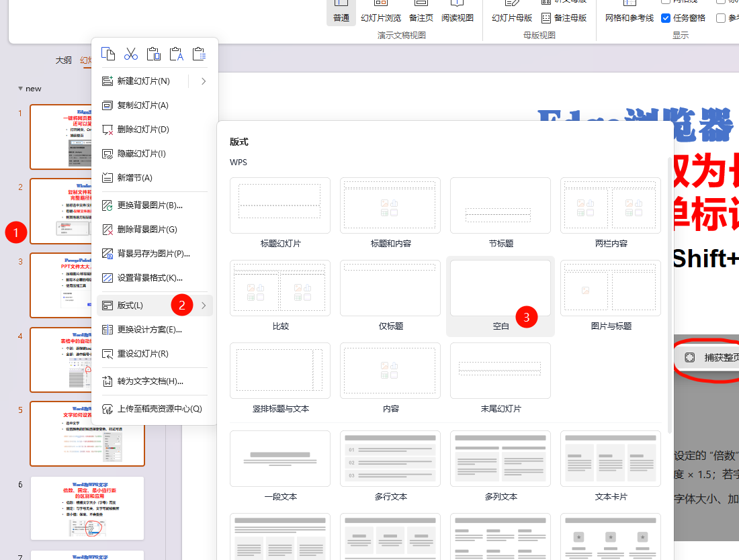Choose 复制幻灯片(A) from the menu
Viewport: 739px width, 560px height.
pos(155,105)
